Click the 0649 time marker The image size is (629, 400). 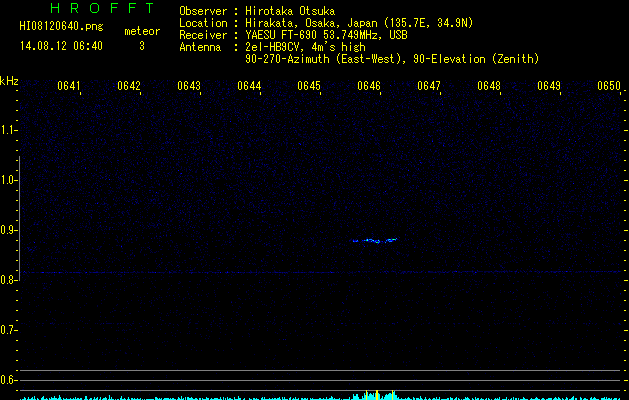point(549,86)
